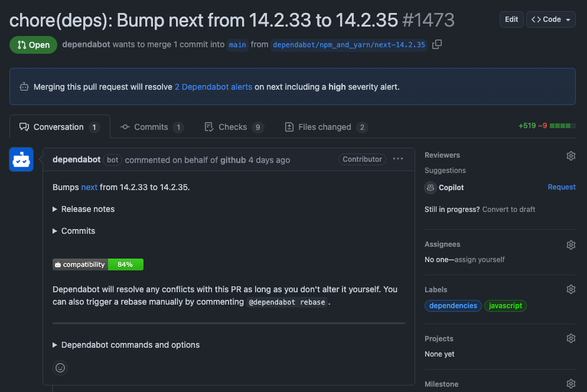The height and width of the screenshot is (392, 587).
Task: Click the +519 additions count
Action: (527, 126)
